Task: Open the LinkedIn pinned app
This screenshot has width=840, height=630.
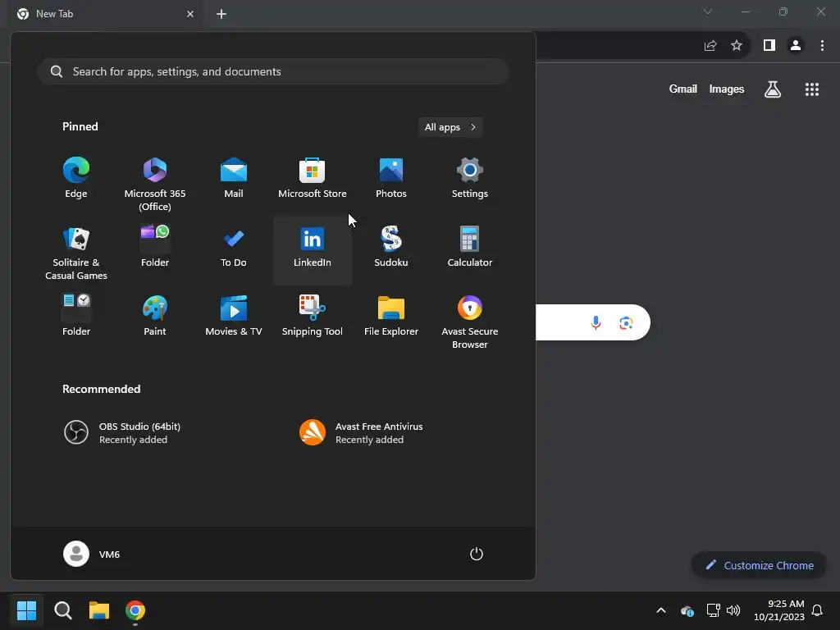Action: (313, 250)
